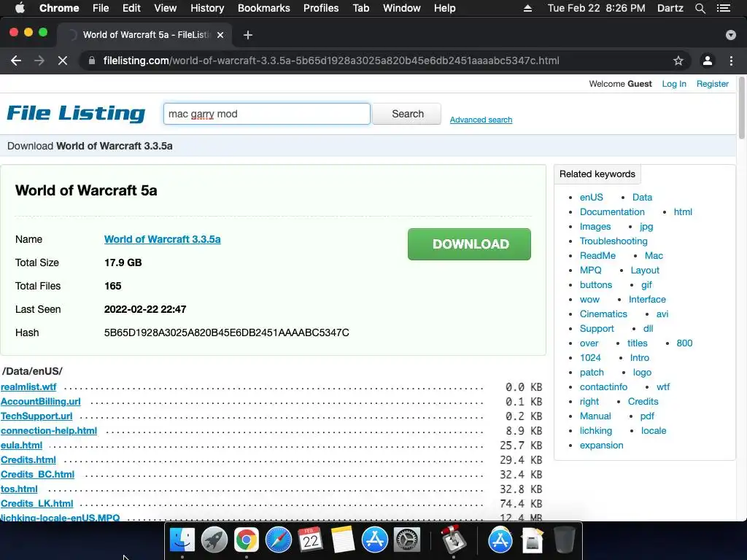The width and height of the screenshot is (747, 560).
Task: Open Safari from the Dock
Action: click(278, 540)
